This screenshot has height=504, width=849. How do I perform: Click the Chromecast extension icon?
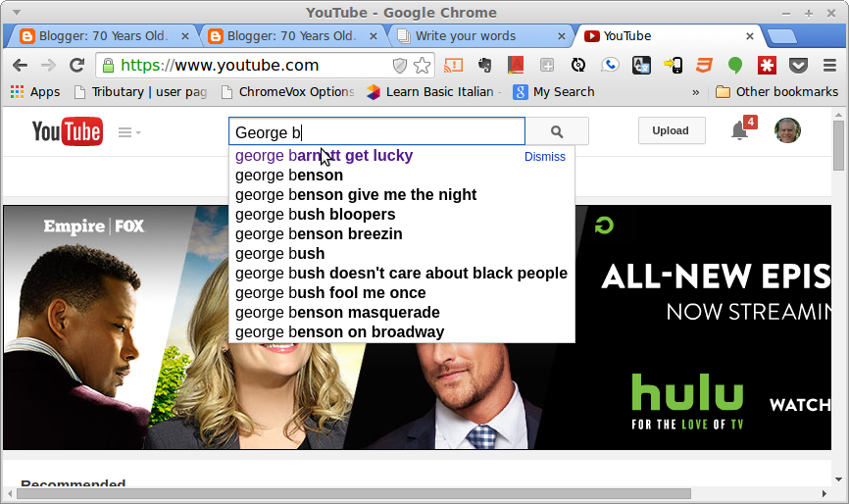click(453, 66)
